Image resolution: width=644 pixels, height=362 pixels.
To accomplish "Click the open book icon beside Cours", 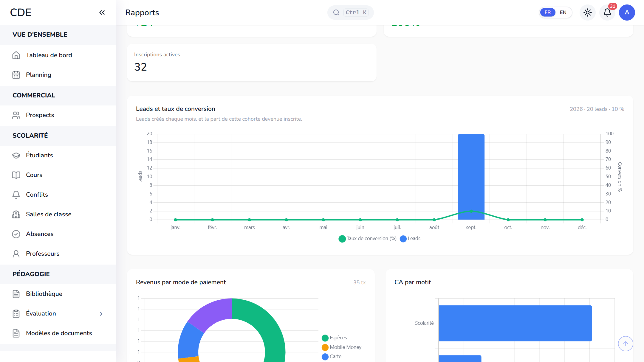I will pos(16,175).
